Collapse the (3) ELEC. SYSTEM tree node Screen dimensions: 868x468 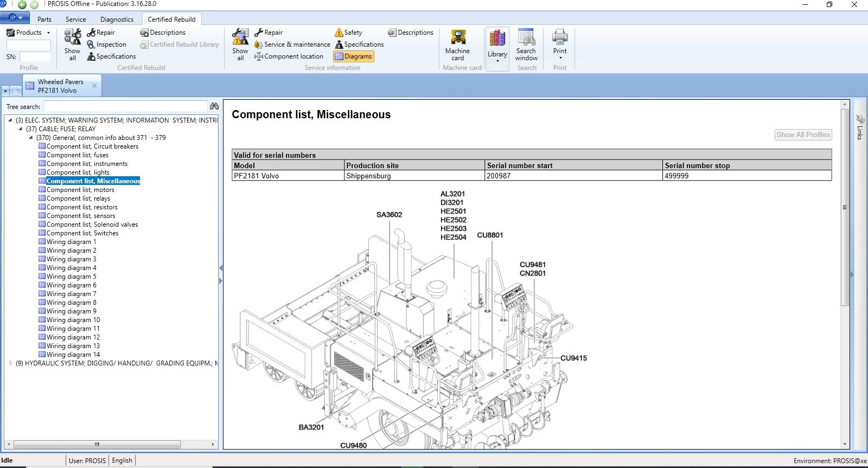point(10,120)
